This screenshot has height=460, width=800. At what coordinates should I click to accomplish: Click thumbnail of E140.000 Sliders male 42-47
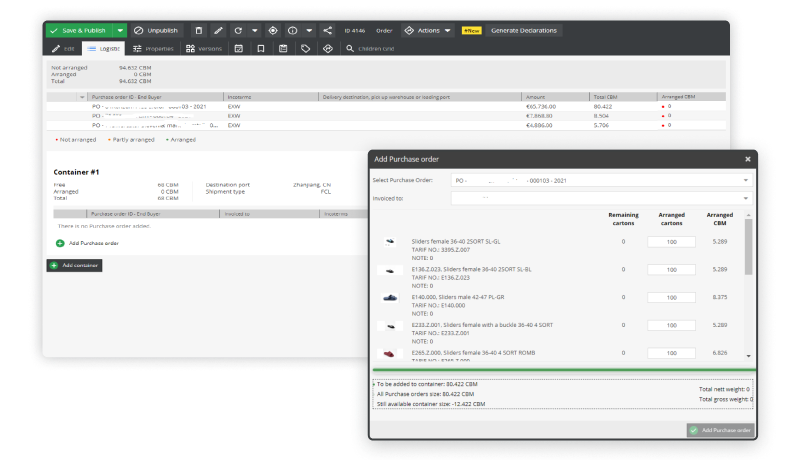click(x=390, y=298)
